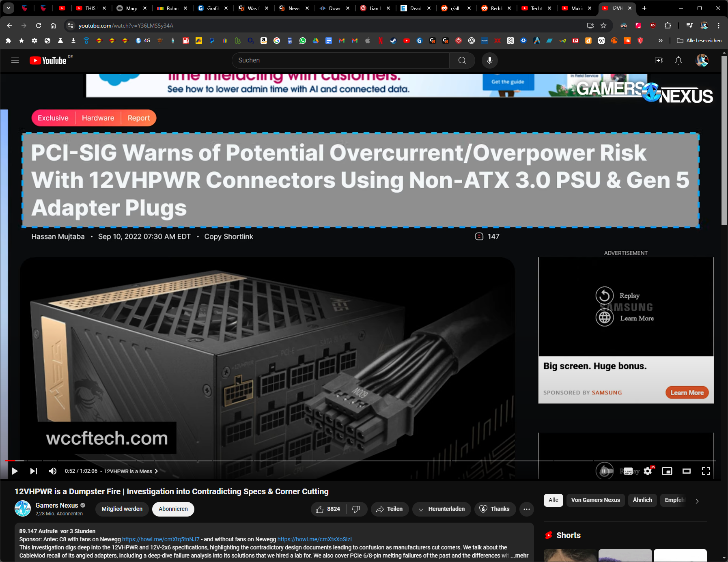Image resolution: width=728 pixels, height=562 pixels.
Task: Open the first Shorts thumbnail
Action: pos(570,555)
